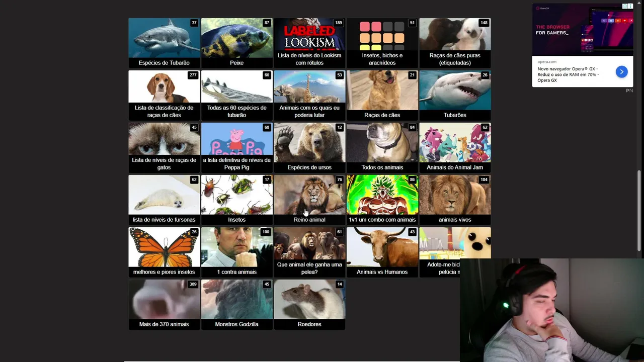Select the 'animais vivos' template
This screenshot has width=644, height=362.
[455, 200]
